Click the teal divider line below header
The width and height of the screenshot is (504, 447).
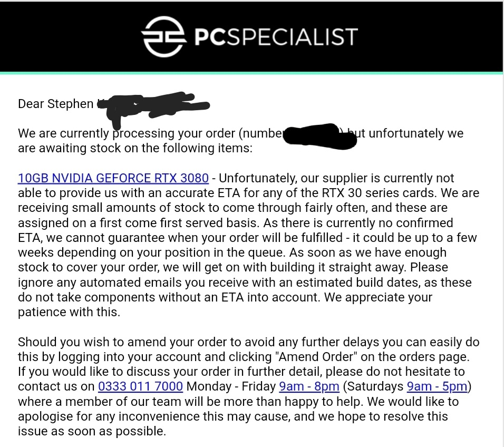point(251,73)
